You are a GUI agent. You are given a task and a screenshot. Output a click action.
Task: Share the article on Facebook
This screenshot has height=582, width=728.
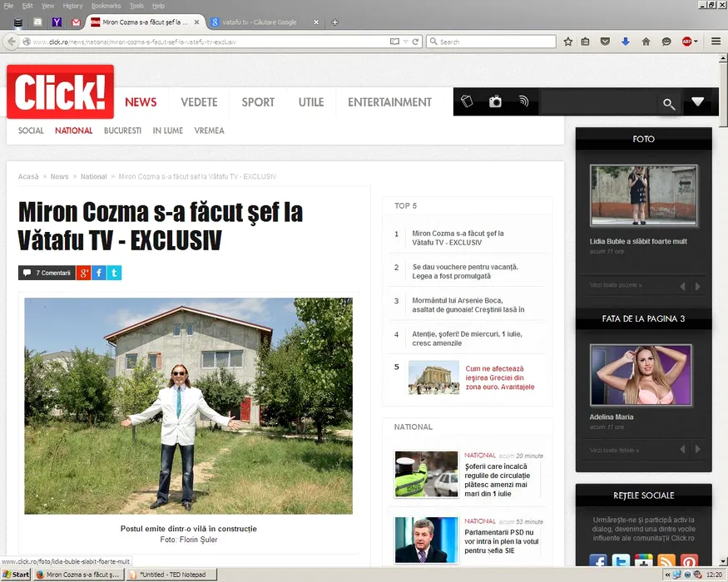point(98,273)
